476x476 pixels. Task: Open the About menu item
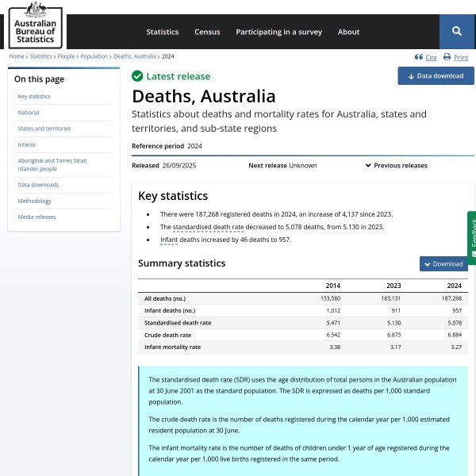point(348,32)
